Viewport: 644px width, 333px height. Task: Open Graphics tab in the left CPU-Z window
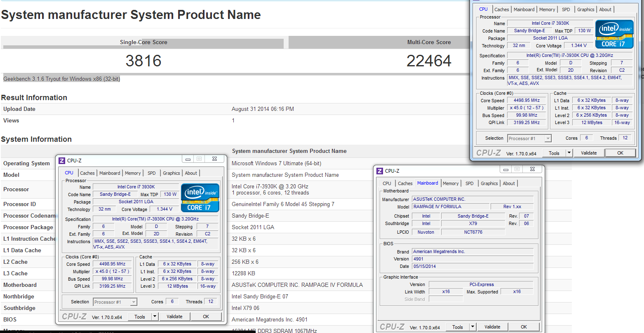click(x=172, y=173)
